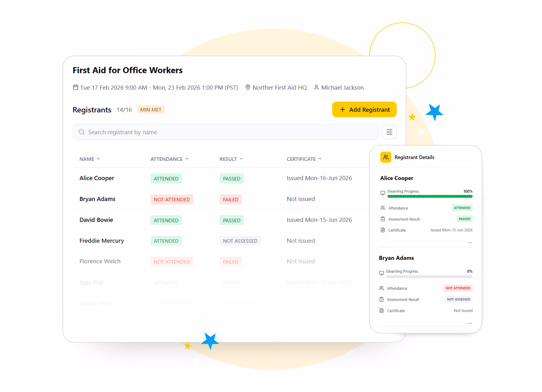Open the filter settings icon
This screenshot has width=542, height=392.
[x=389, y=132]
